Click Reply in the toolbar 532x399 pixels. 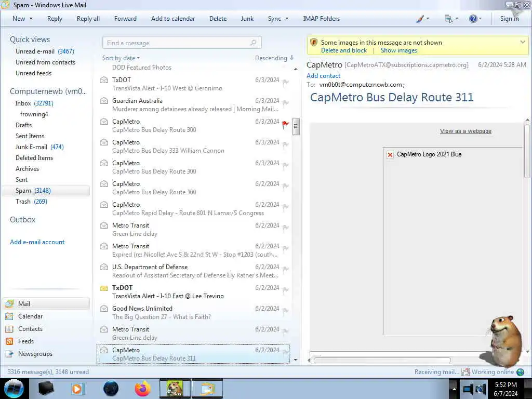pos(55,19)
